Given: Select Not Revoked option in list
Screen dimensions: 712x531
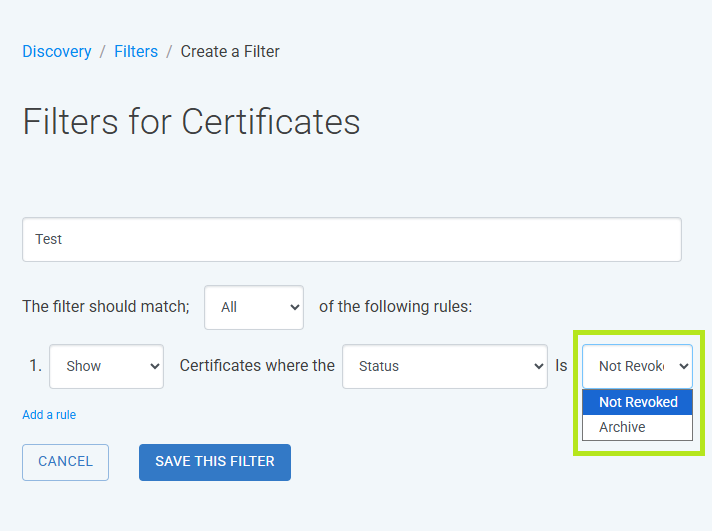Looking at the screenshot, I should (637, 402).
